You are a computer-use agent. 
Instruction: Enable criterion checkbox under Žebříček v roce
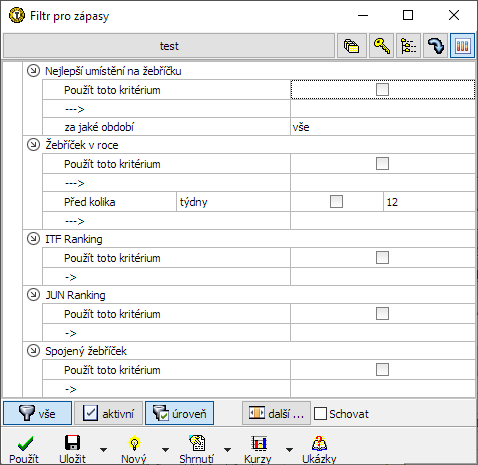[x=382, y=164]
